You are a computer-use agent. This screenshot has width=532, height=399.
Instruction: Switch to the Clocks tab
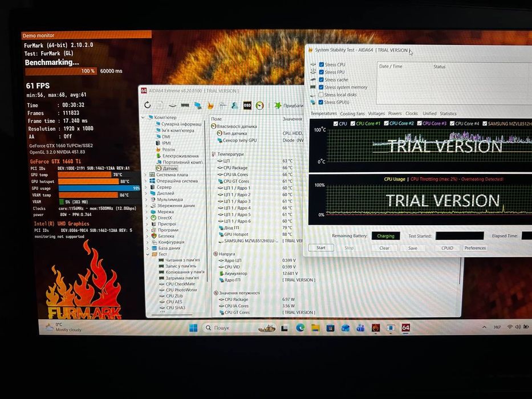(412, 113)
